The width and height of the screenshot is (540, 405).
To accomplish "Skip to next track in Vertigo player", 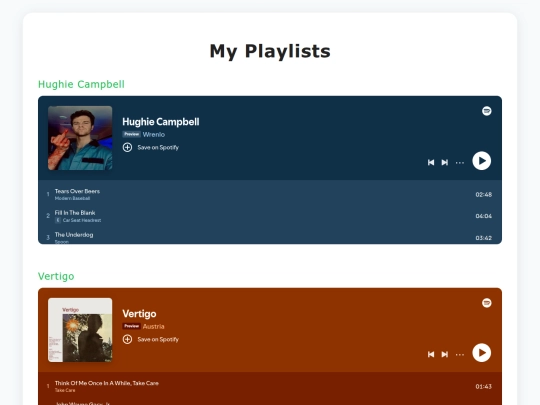I will tap(445, 354).
